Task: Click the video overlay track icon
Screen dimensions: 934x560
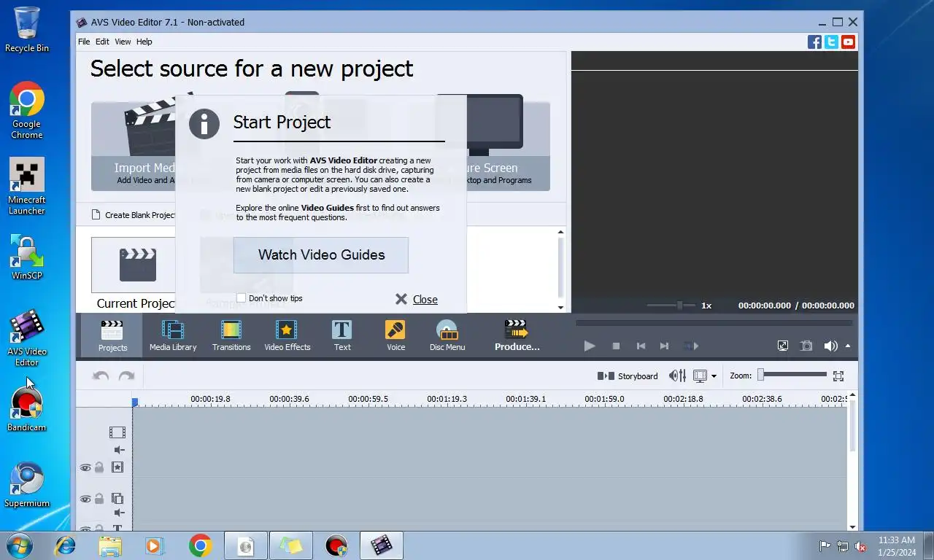Action: point(117,499)
